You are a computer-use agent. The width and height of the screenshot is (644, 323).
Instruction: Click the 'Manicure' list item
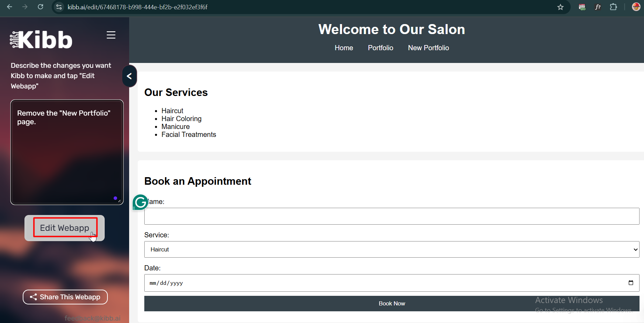point(176,127)
